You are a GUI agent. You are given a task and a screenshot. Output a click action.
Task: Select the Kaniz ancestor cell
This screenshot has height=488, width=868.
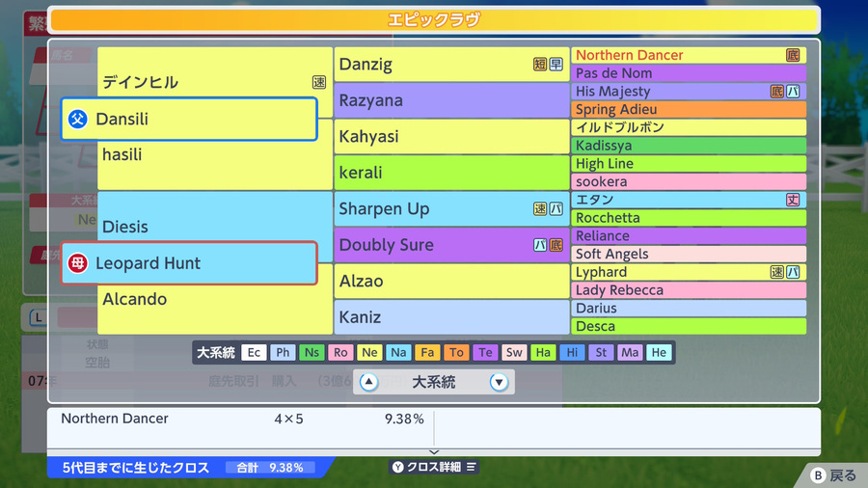451,317
